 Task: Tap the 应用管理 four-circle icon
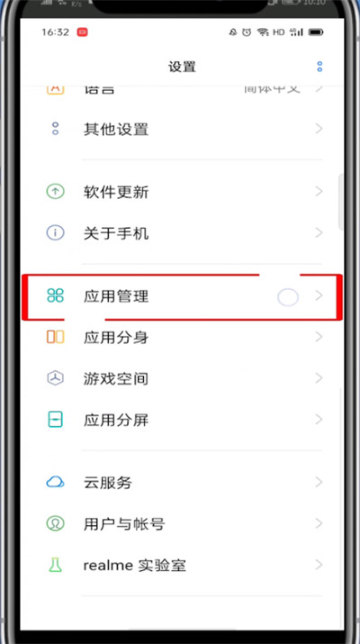[x=56, y=295]
